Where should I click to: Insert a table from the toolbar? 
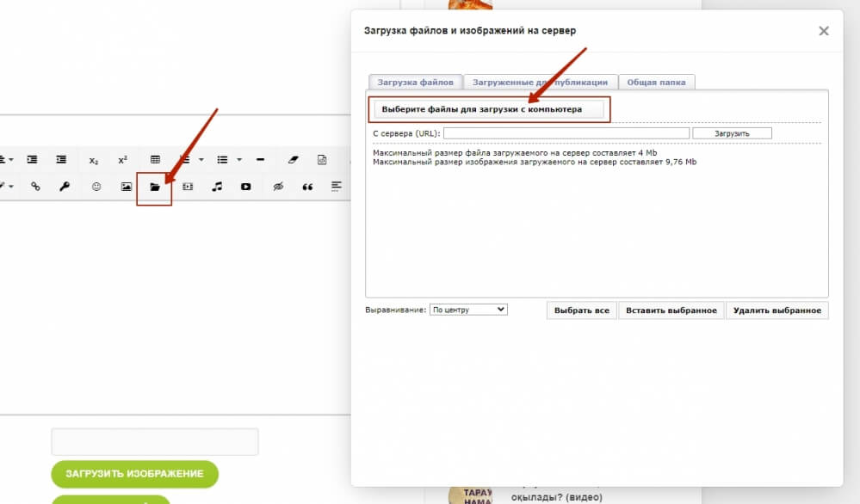[155, 160]
